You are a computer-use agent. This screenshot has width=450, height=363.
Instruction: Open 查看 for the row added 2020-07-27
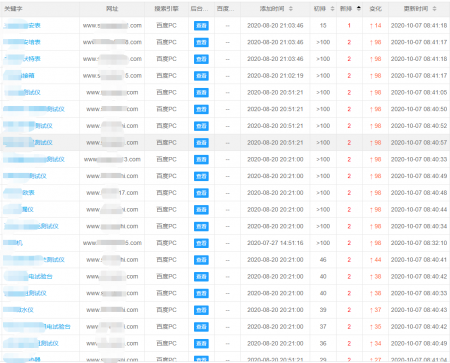201,243
